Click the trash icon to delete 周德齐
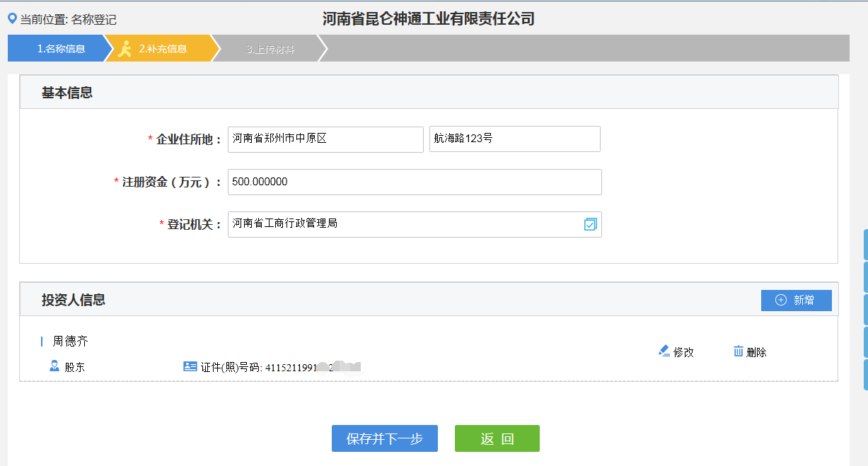The width and height of the screenshot is (868, 466). coord(737,350)
